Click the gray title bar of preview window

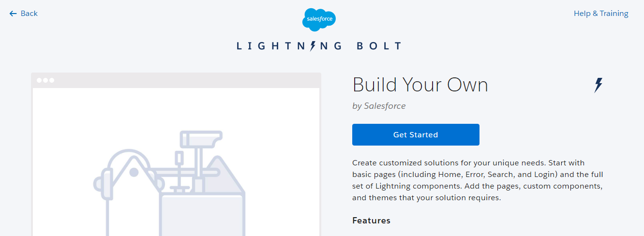pyautogui.click(x=176, y=80)
